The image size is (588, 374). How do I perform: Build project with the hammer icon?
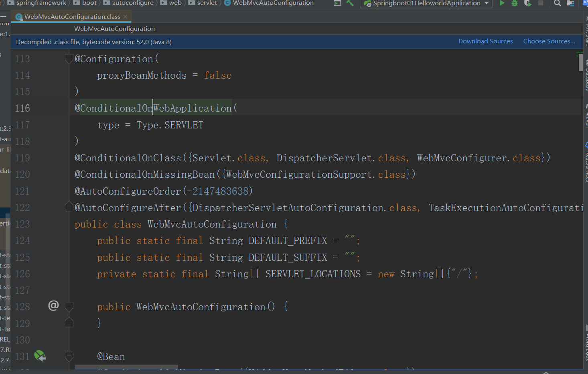pos(350,3)
